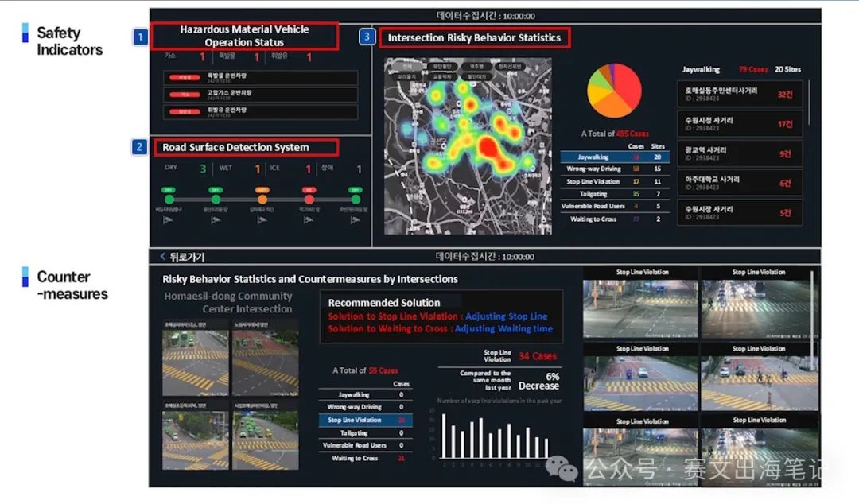Image resolution: width=859 pixels, height=504 pixels.
Task: Open the 호매실동주민센터사거리 intersection card (32건)
Action: tap(740, 95)
